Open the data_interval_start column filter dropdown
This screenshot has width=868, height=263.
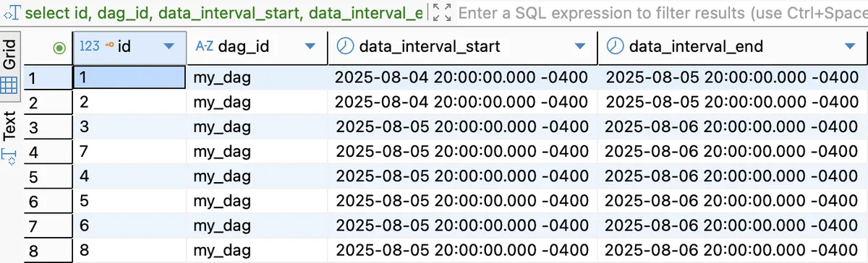click(580, 47)
